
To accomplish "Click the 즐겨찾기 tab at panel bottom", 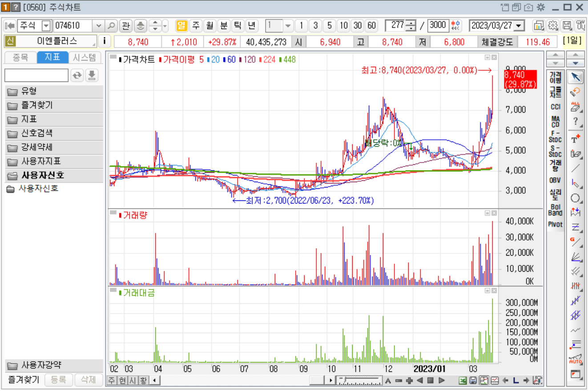I will tap(24, 380).
